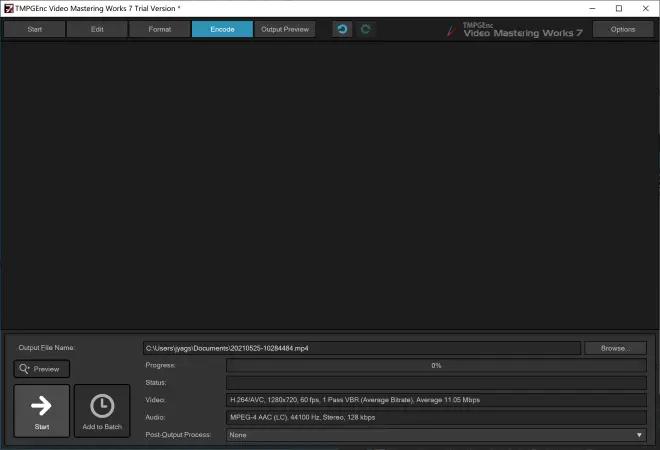Click the TMPGEnc Video Mastering Works 7 logo

click(515, 30)
